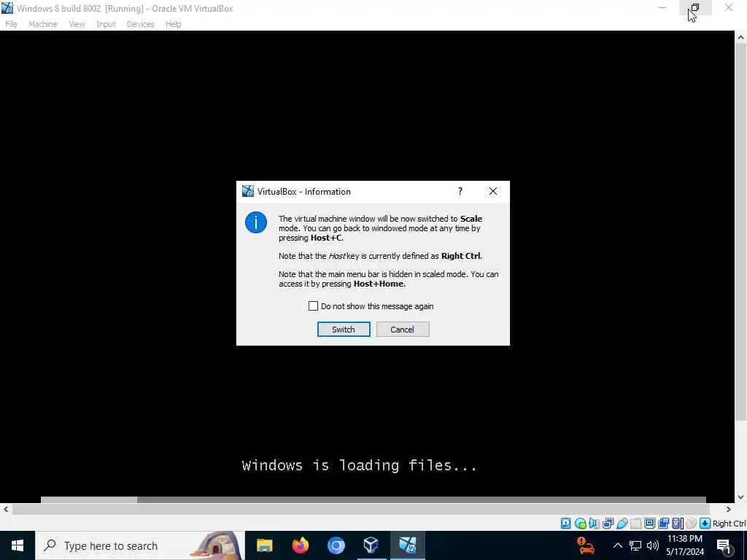Open VirtualBox Manager taskbar icon
747x560 pixels.
371,545
